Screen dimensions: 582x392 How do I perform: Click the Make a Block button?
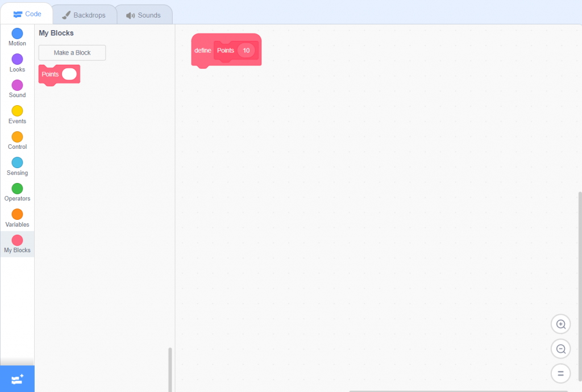pos(72,52)
